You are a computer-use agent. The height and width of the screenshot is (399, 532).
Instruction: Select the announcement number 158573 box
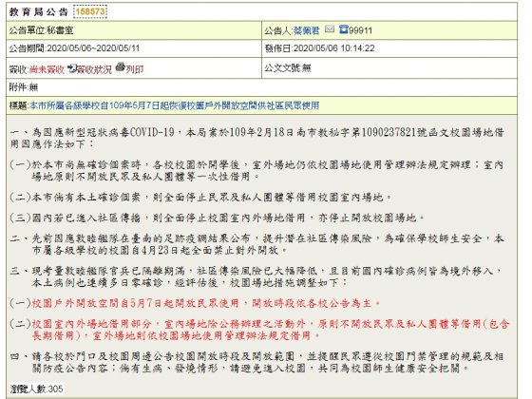pyautogui.click(x=90, y=11)
